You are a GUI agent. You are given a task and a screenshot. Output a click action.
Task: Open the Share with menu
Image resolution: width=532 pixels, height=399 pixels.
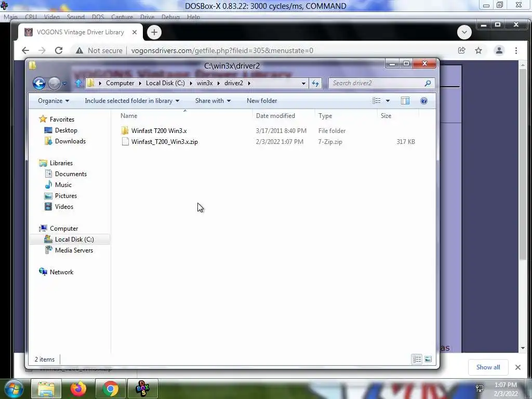point(212,101)
